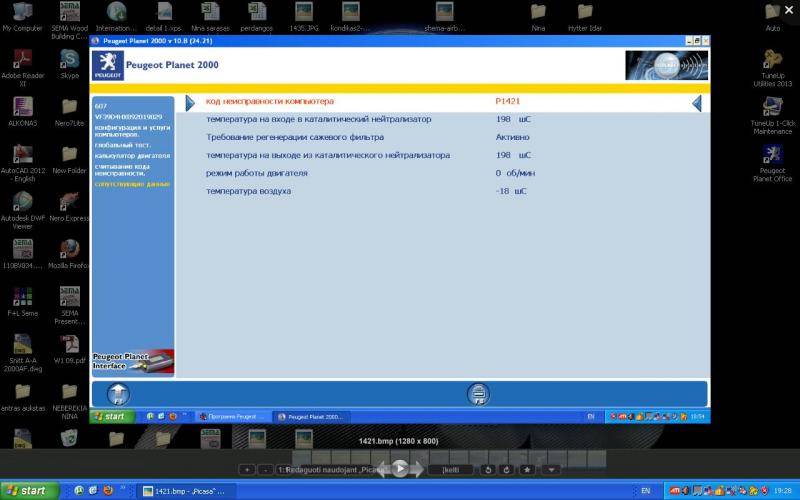Click 'глобальный тест' in the left panel
This screenshot has height=500, width=800.
(x=116, y=145)
